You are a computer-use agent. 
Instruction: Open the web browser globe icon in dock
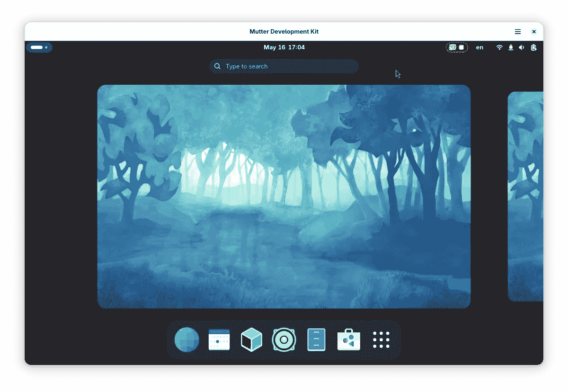[187, 340]
